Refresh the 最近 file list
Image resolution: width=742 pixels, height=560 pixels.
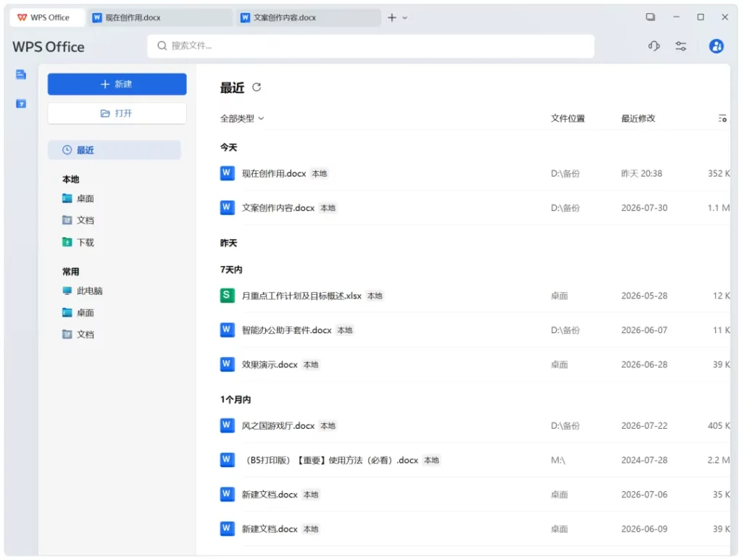pyautogui.click(x=257, y=87)
